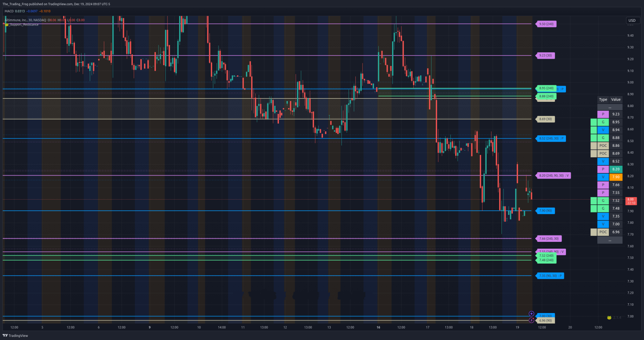Click the 8.88 (240) green level label

click(546, 96)
